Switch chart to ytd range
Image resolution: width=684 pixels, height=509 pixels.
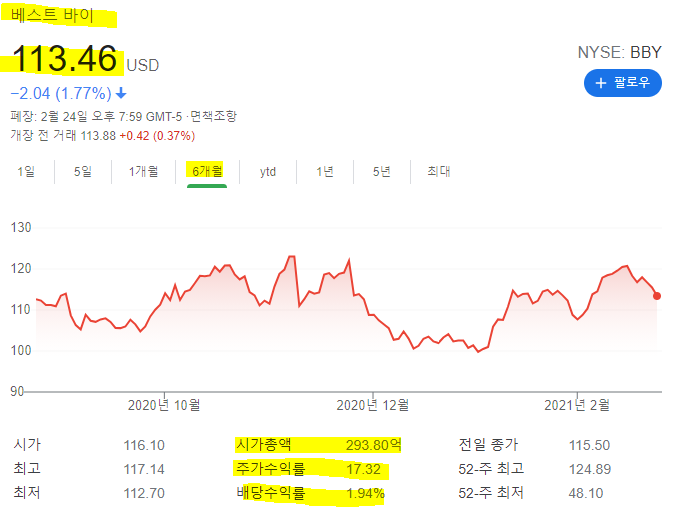pos(268,172)
